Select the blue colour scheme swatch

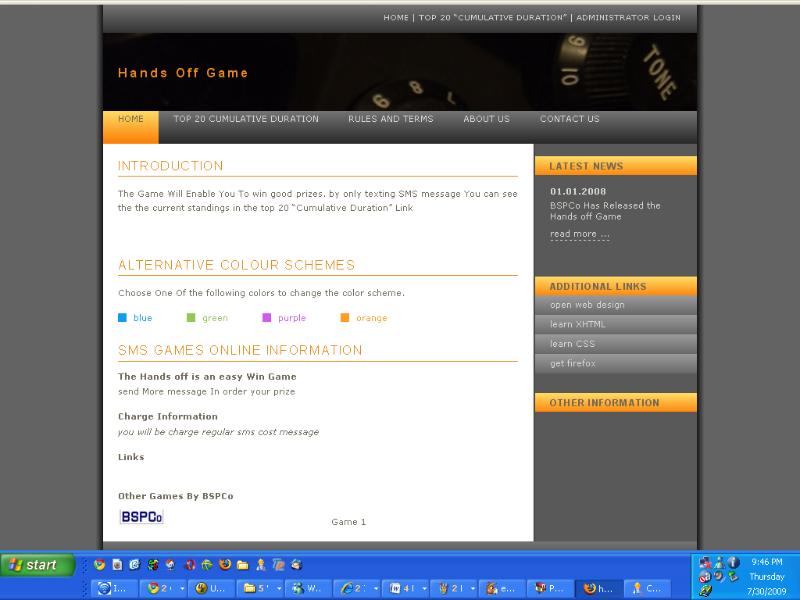tap(122, 318)
